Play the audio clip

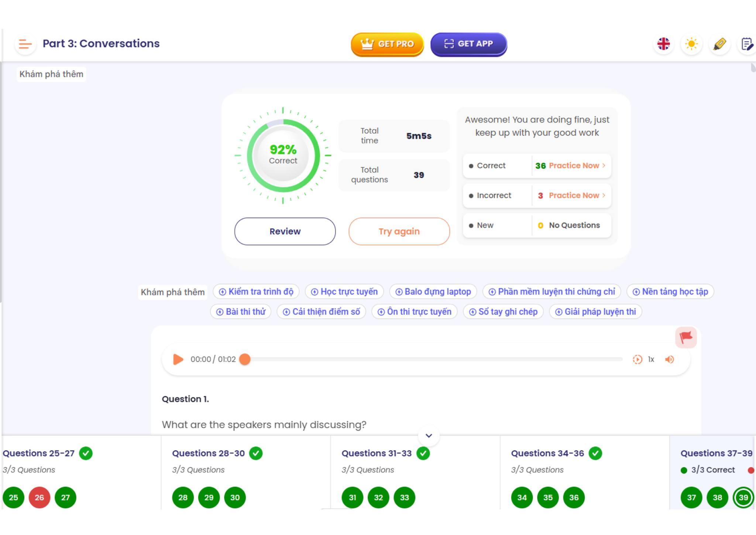point(178,359)
